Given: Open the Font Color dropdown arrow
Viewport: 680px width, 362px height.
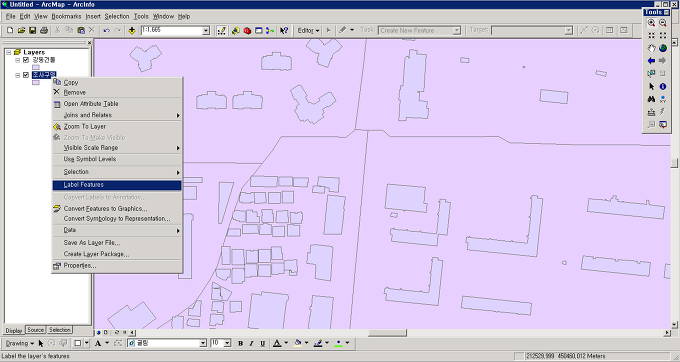Looking at the screenshot, I should coord(286,343).
